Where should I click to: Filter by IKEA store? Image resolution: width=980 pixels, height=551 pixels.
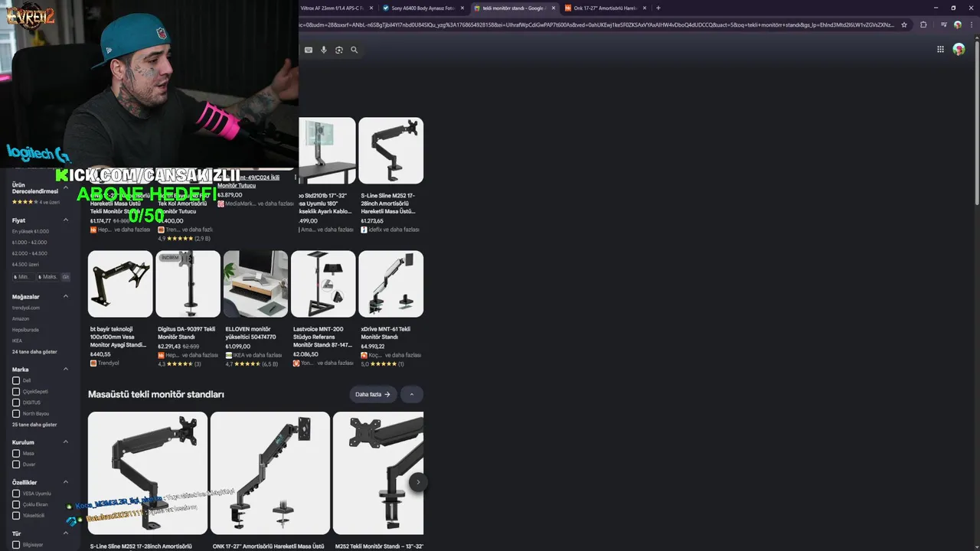coord(17,341)
